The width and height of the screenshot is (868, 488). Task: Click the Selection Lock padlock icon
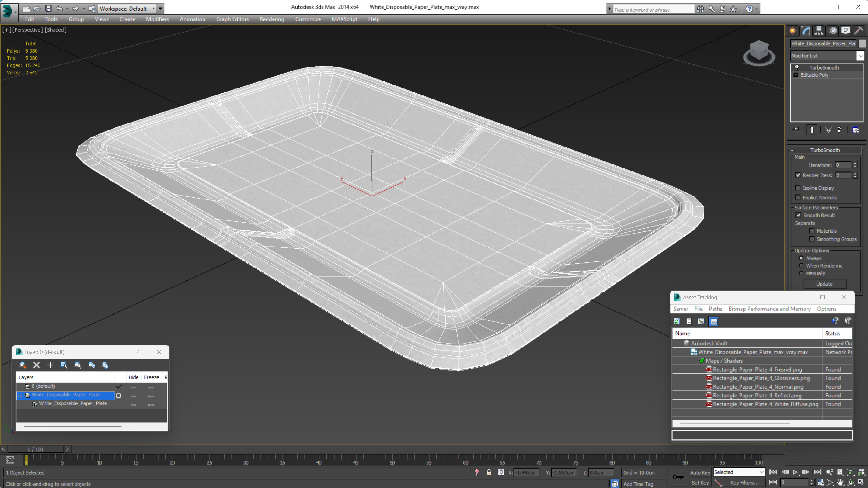coord(489,472)
